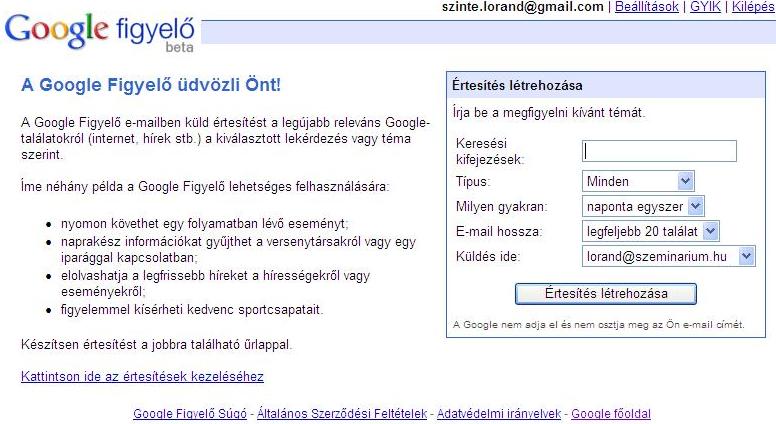
Task: Click the Értesítés létrehozása panel header
Action: (x=517, y=86)
